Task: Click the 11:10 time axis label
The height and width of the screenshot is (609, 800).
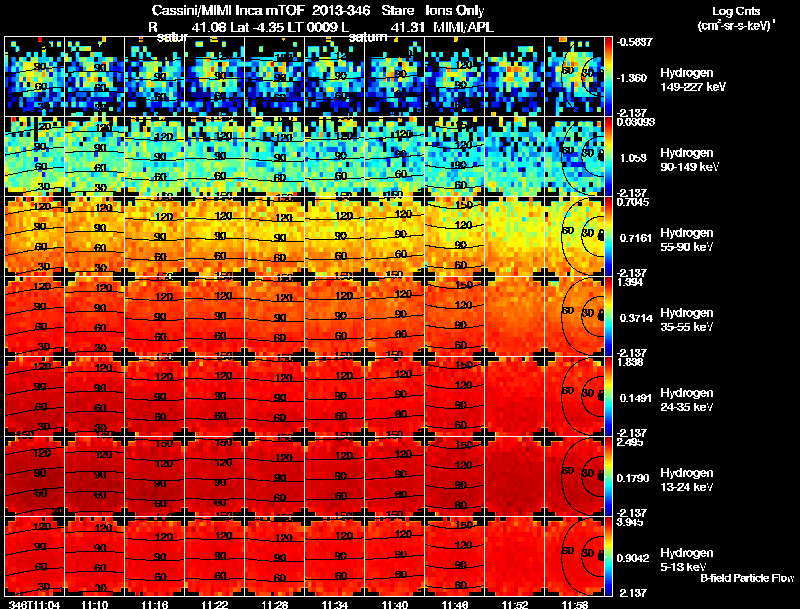Action: pyautogui.click(x=95, y=603)
